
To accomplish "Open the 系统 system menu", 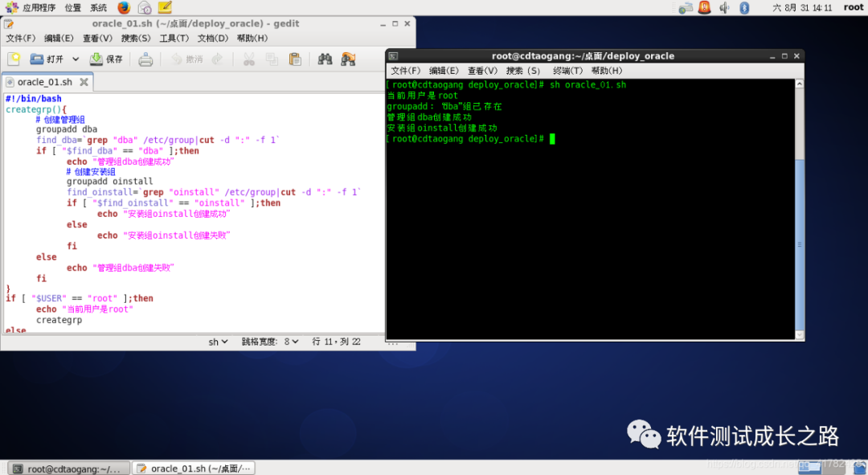I will coord(99,7).
